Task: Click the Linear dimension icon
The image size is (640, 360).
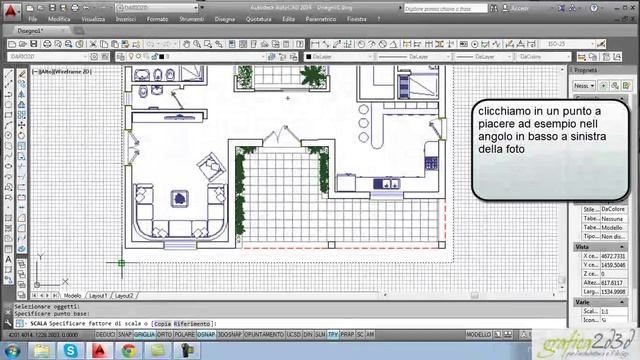Action: click(x=316, y=44)
